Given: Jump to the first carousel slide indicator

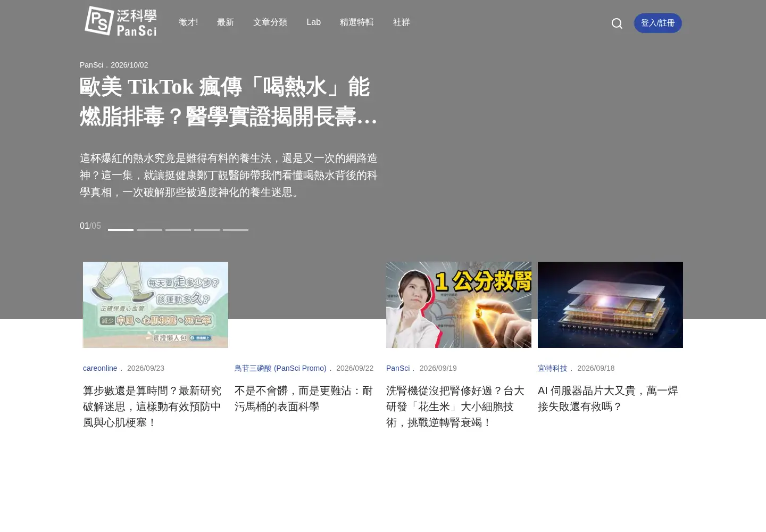Looking at the screenshot, I should click(x=121, y=230).
